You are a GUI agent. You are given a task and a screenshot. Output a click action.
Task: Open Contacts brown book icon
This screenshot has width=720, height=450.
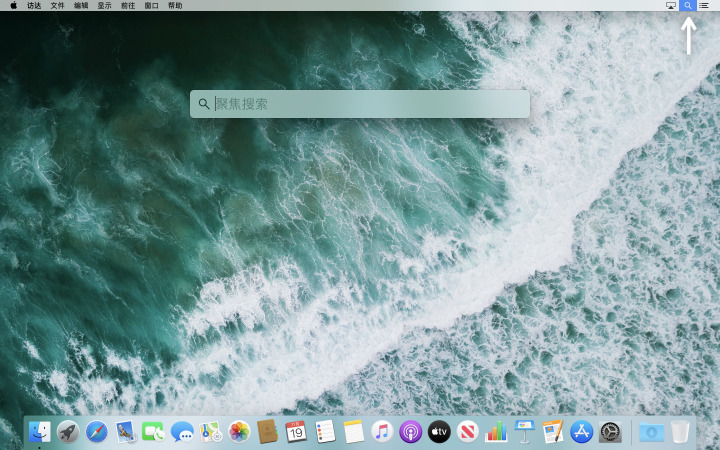point(267,432)
